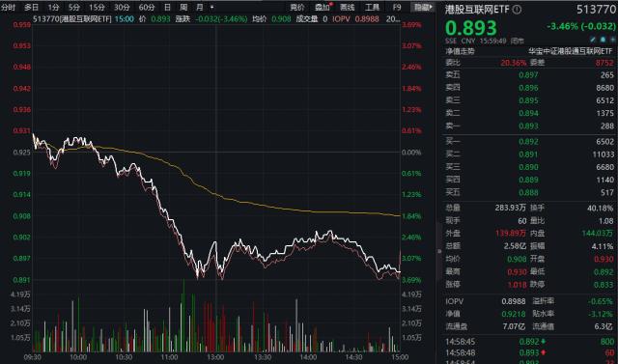Click the 总额 value 2.58亿
Screen dimensions: 618x364
(x=515, y=246)
